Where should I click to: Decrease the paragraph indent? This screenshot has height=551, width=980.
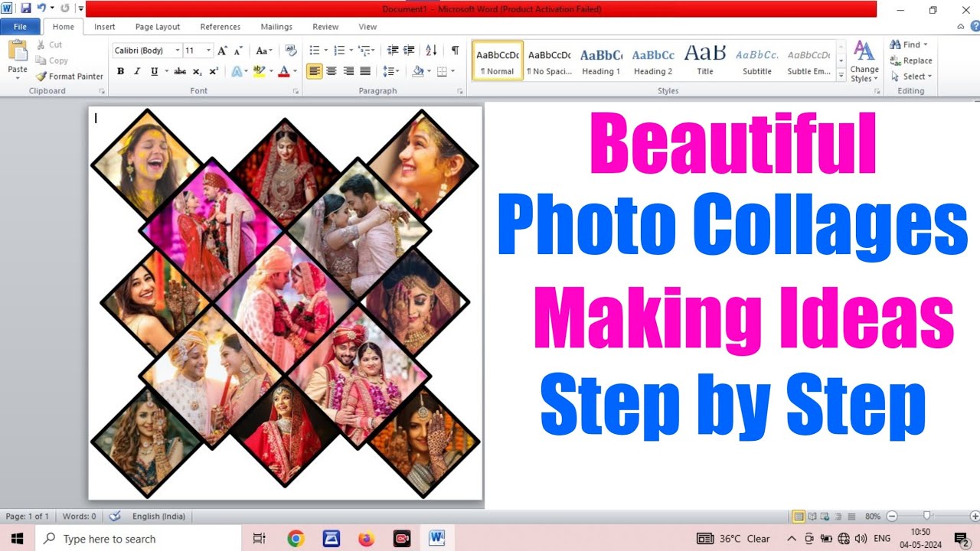[393, 51]
